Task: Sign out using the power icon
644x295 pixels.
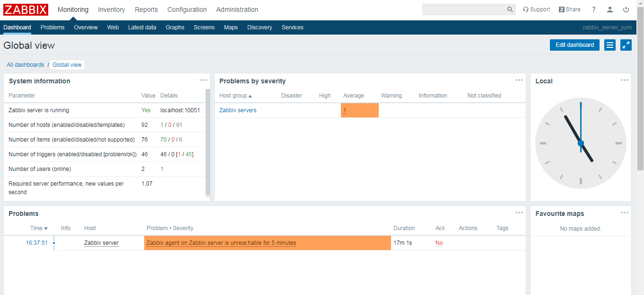Action: click(x=626, y=9)
